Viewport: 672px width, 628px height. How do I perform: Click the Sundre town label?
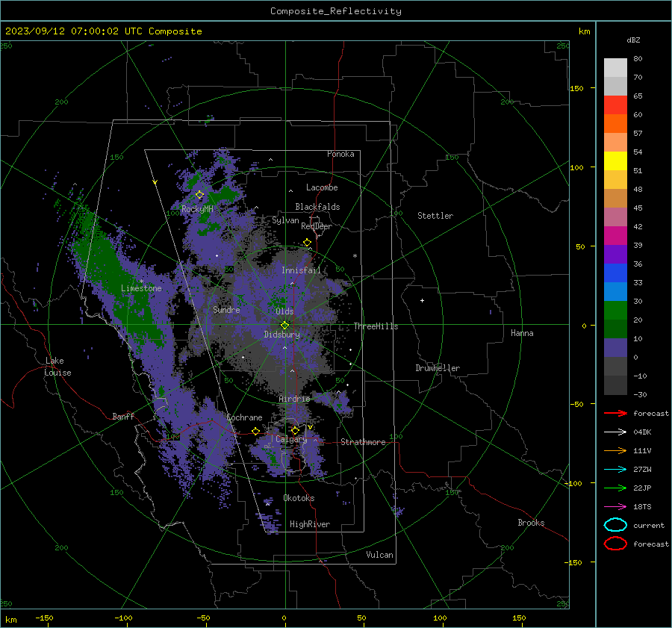click(226, 309)
